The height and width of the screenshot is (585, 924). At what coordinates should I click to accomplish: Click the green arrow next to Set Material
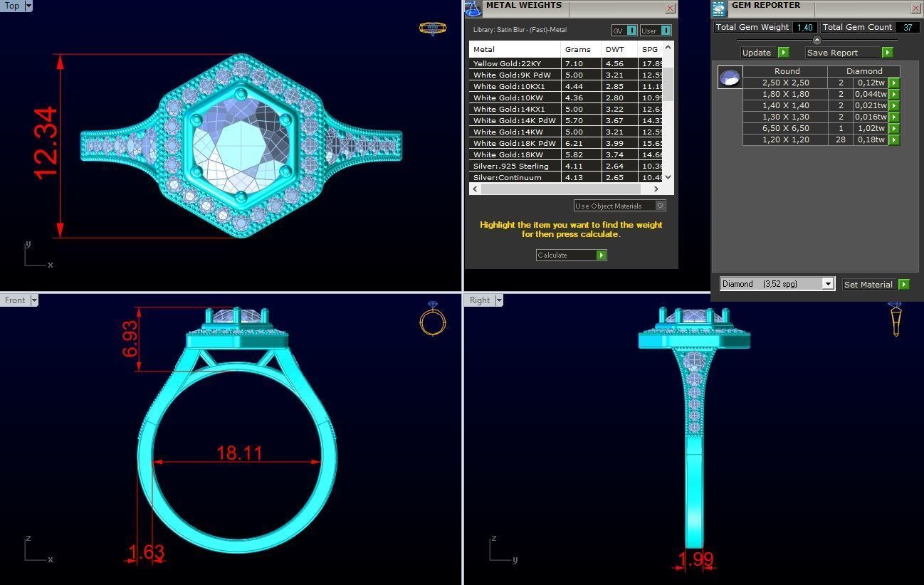pos(904,284)
